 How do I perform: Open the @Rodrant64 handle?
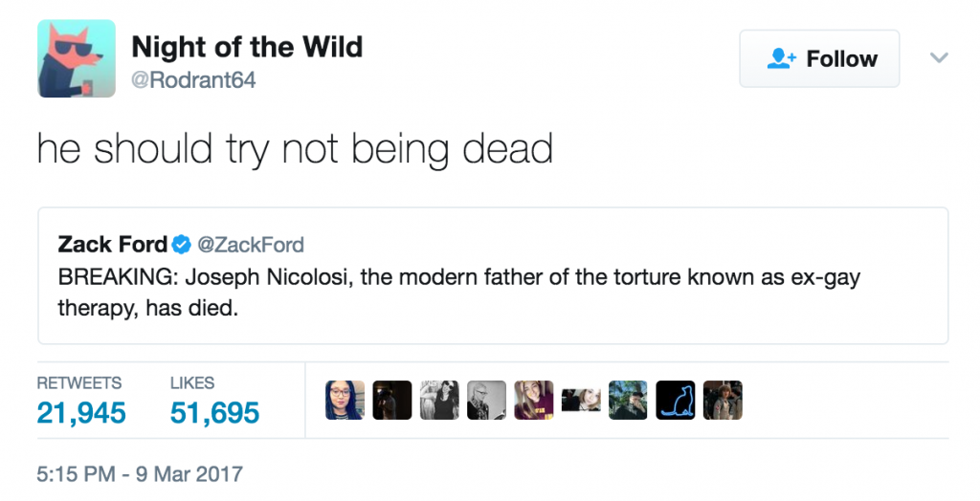point(193,81)
